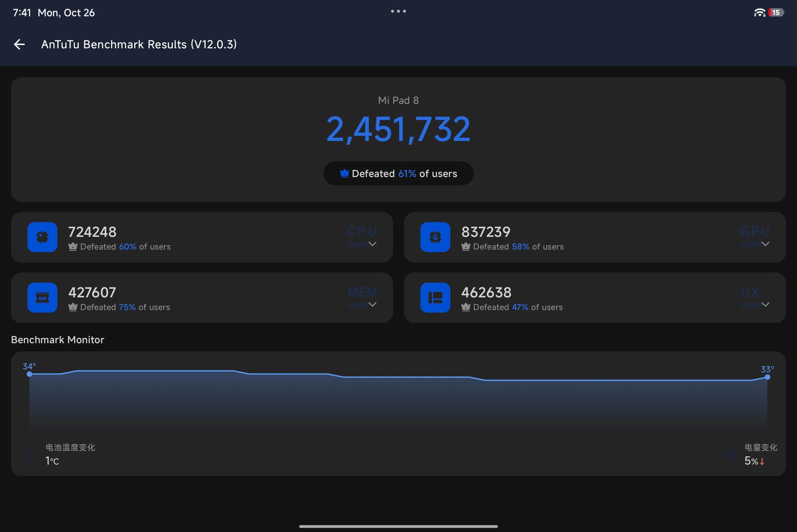Tap the 5% battery change value
Image resolution: width=797 pixels, height=532 pixels.
[751, 461]
